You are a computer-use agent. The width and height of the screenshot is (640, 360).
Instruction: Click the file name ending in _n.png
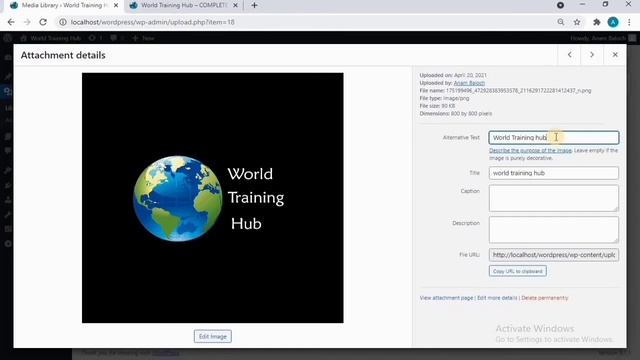[x=518, y=91]
